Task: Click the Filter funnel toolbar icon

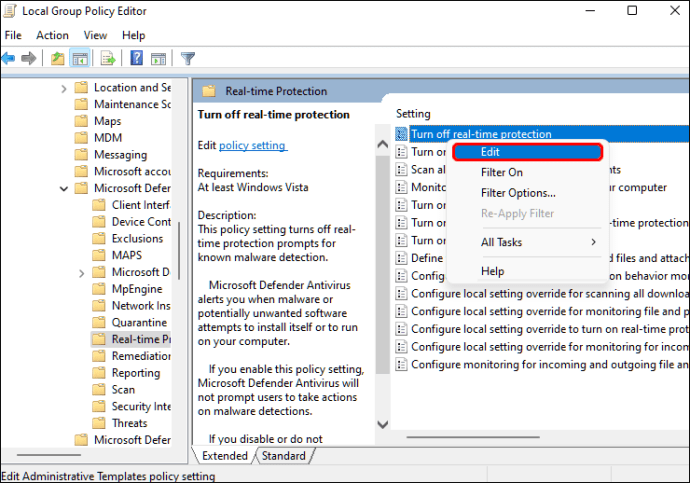Action: click(187, 58)
